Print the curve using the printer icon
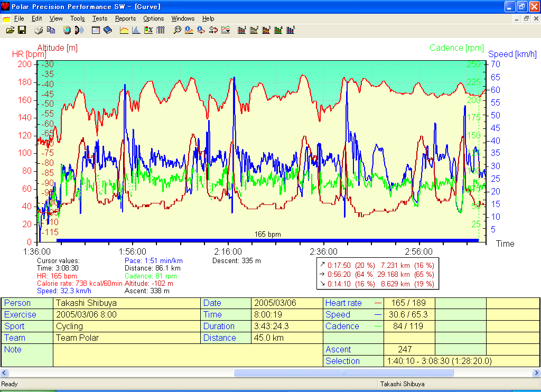 pos(39,30)
